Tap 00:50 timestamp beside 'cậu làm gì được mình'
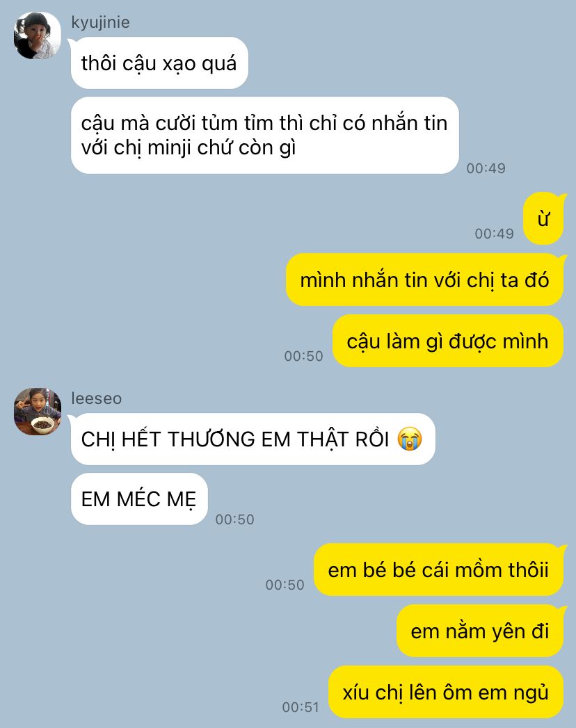The width and height of the screenshot is (576, 728). click(303, 356)
